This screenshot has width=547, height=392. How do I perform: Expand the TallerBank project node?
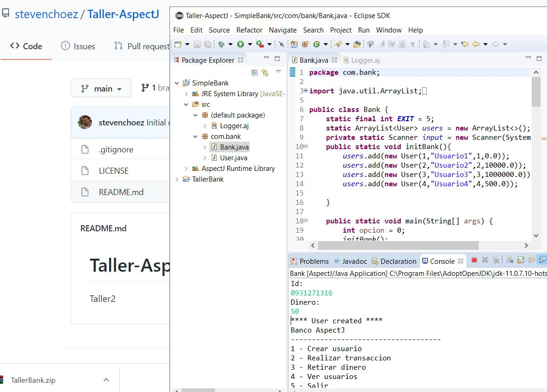[x=177, y=179]
